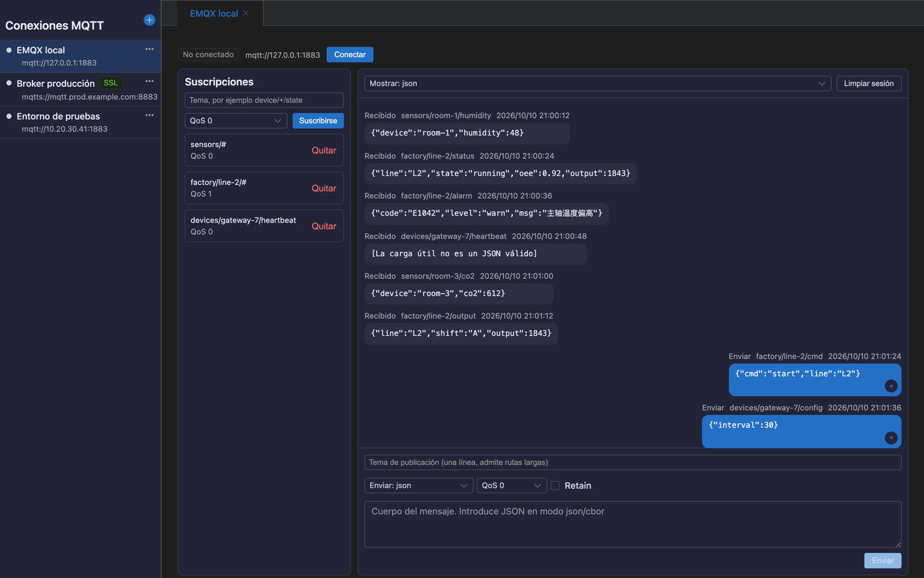This screenshot has height=578, width=924.
Task: Close the EMQX local tab
Action: [x=246, y=13]
